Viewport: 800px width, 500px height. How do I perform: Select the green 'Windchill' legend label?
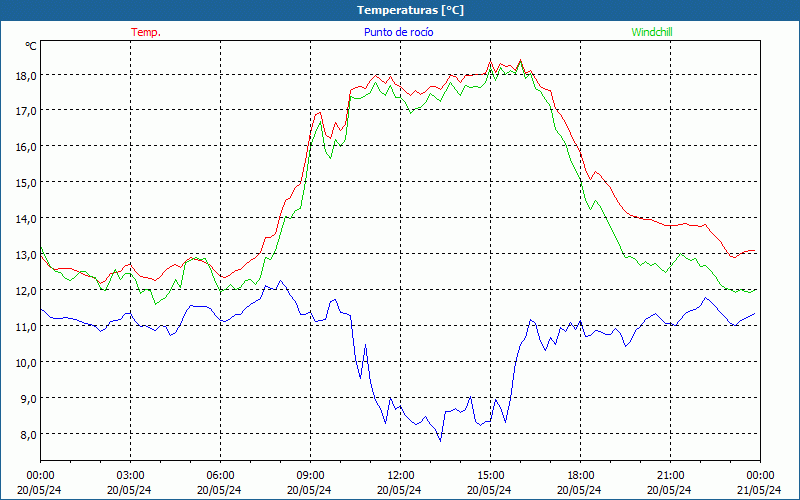pyautogui.click(x=652, y=32)
